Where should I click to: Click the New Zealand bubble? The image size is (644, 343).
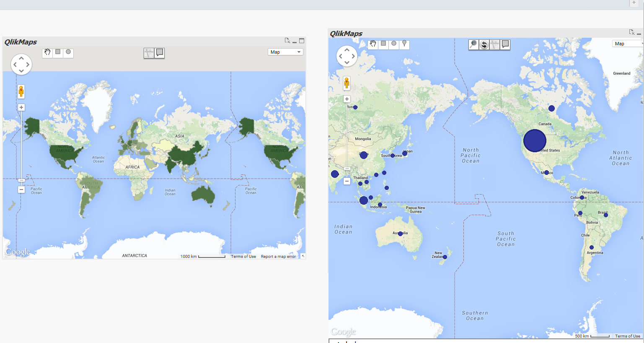[x=445, y=257]
